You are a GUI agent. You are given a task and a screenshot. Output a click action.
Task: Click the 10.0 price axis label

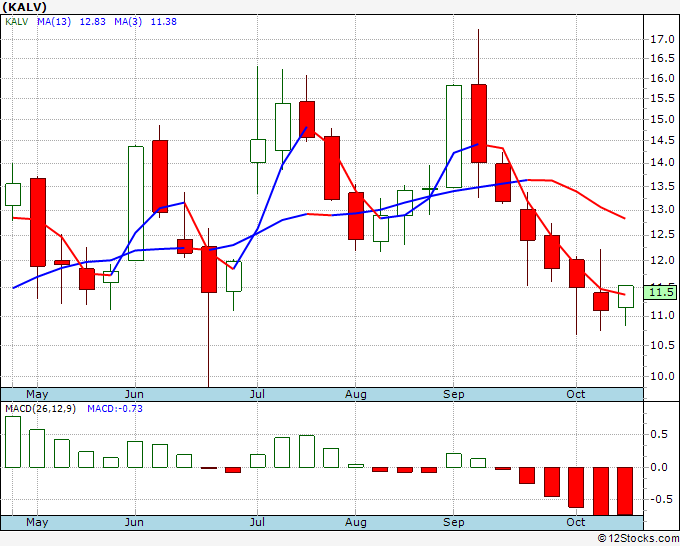[661, 377]
